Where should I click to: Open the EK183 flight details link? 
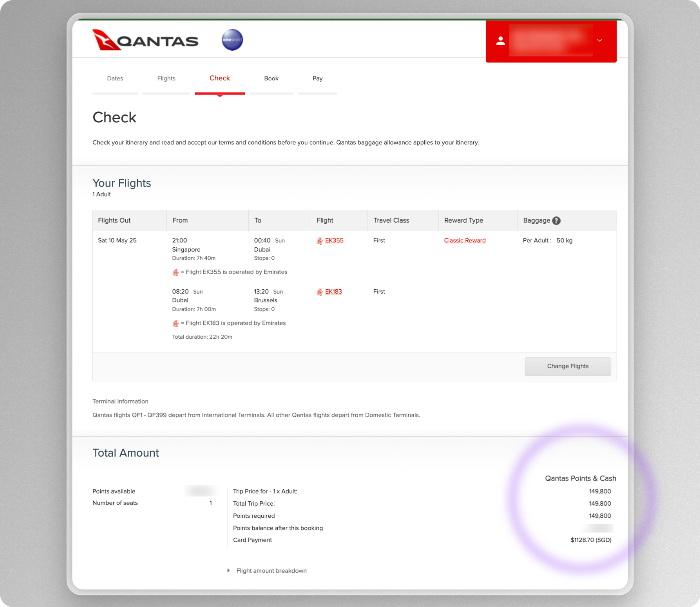pyautogui.click(x=333, y=292)
